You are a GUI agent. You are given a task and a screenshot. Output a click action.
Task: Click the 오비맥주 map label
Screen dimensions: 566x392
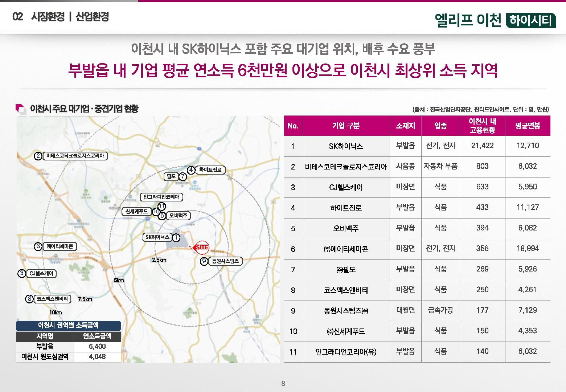click(x=178, y=216)
